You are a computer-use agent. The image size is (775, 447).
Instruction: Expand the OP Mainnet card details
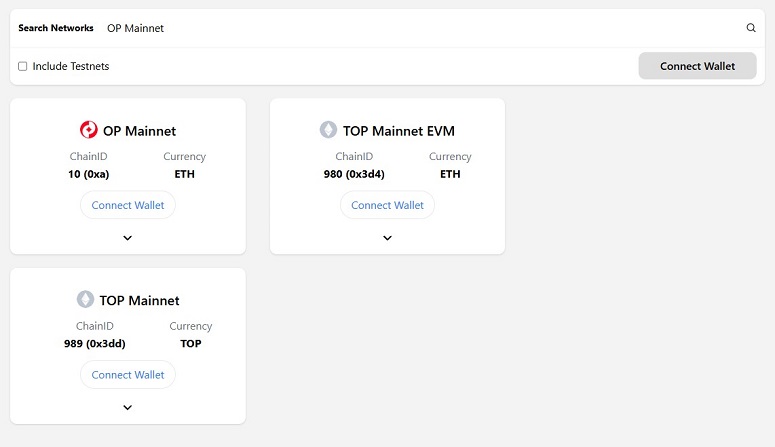(x=128, y=238)
